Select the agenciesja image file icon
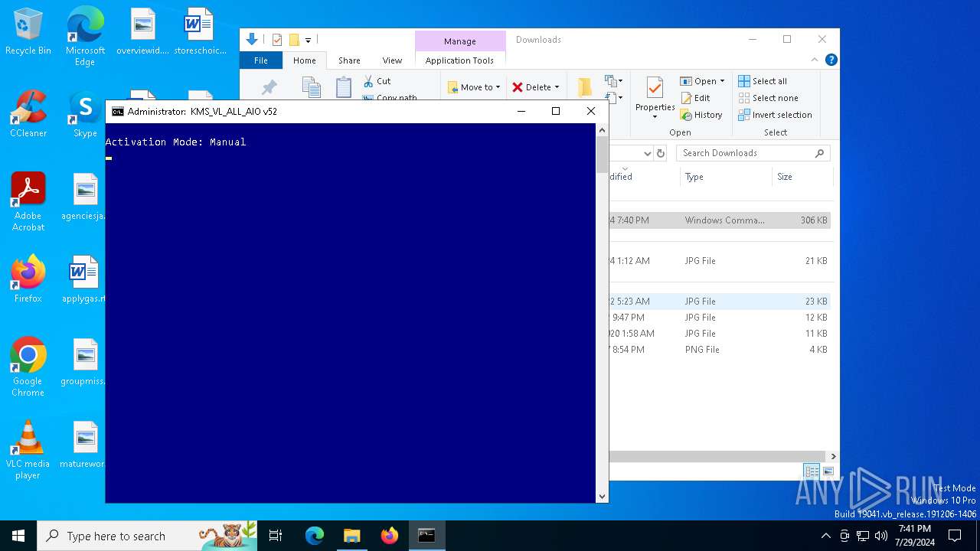This screenshot has width=980, height=551. pos(85,197)
